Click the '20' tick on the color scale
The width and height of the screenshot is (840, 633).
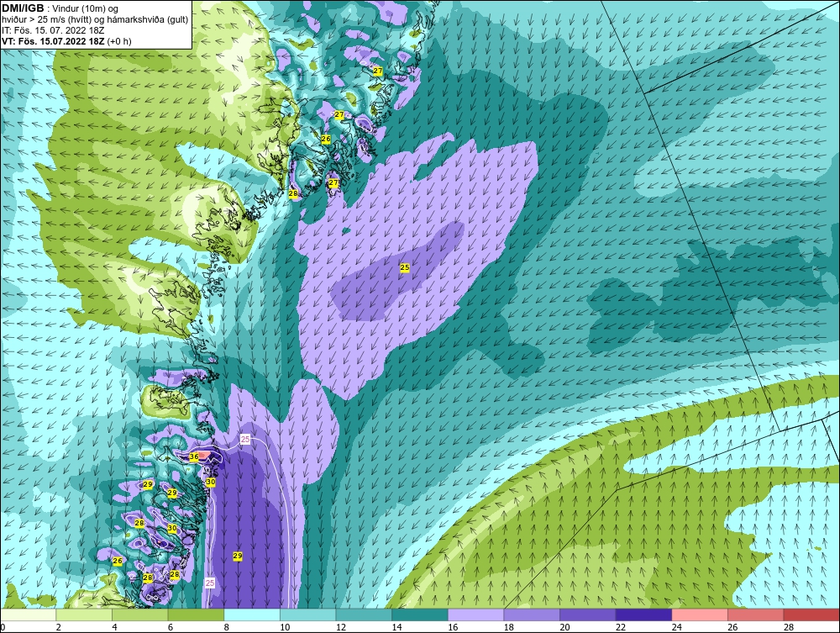pyautogui.click(x=564, y=627)
